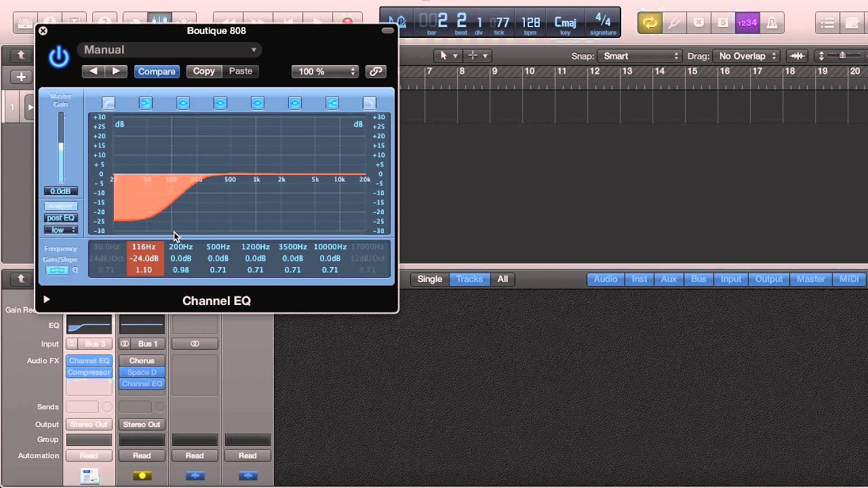Image resolution: width=868 pixels, height=488 pixels.
Task: Open the crosshair secondary tool menu
Action: click(x=477, y=56)
